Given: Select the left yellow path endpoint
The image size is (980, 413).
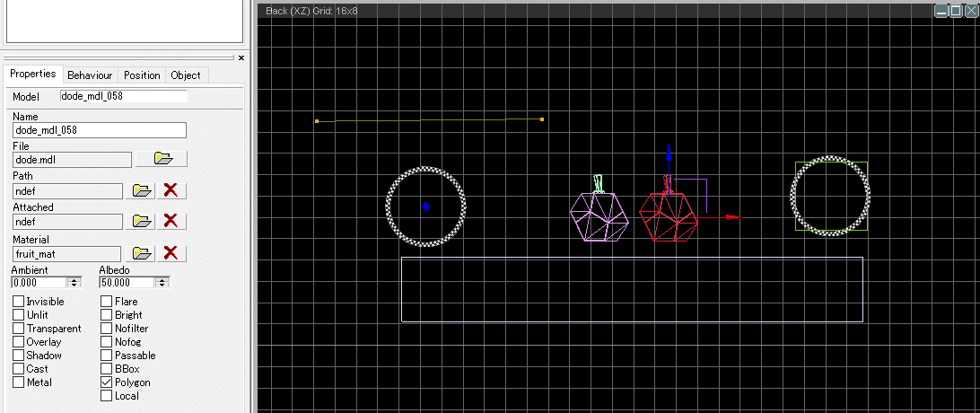Looking at the screenshot, I should [317, 121].
